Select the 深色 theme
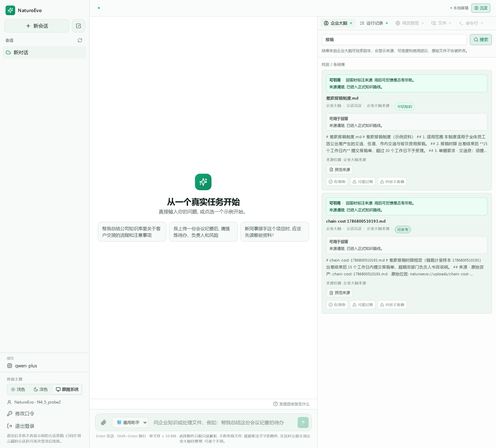This screenshot has height=448, width=496. coord(41,389)
